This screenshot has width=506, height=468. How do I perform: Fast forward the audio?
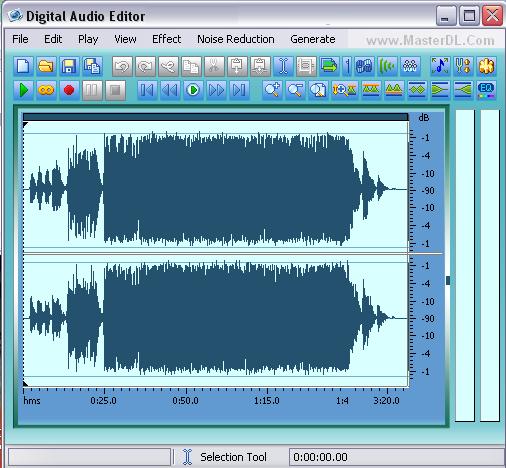[216, 90]
